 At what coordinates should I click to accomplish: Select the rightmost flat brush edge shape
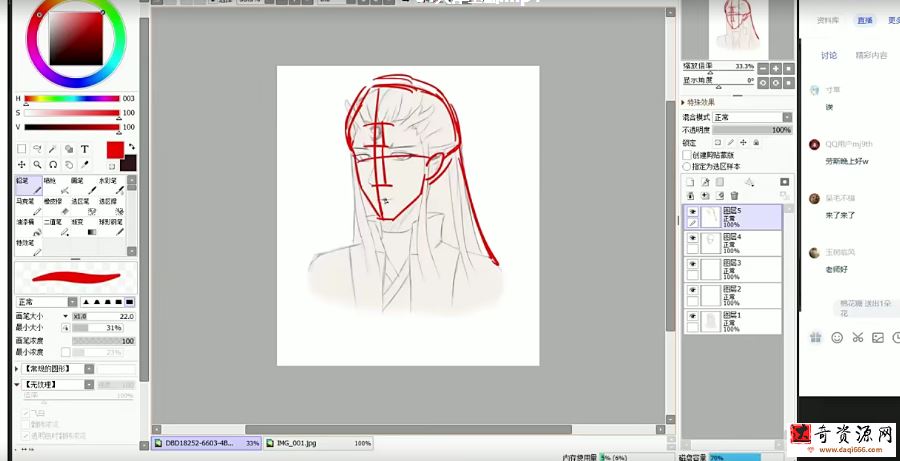[130, 302]
